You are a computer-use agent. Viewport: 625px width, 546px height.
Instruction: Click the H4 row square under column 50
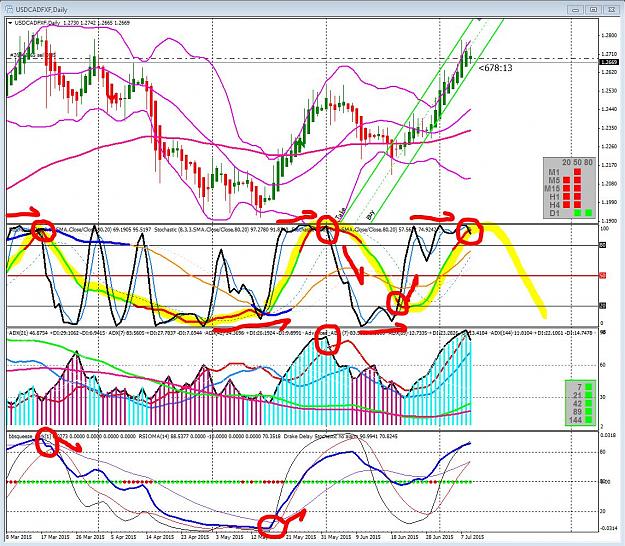[577, 204]
